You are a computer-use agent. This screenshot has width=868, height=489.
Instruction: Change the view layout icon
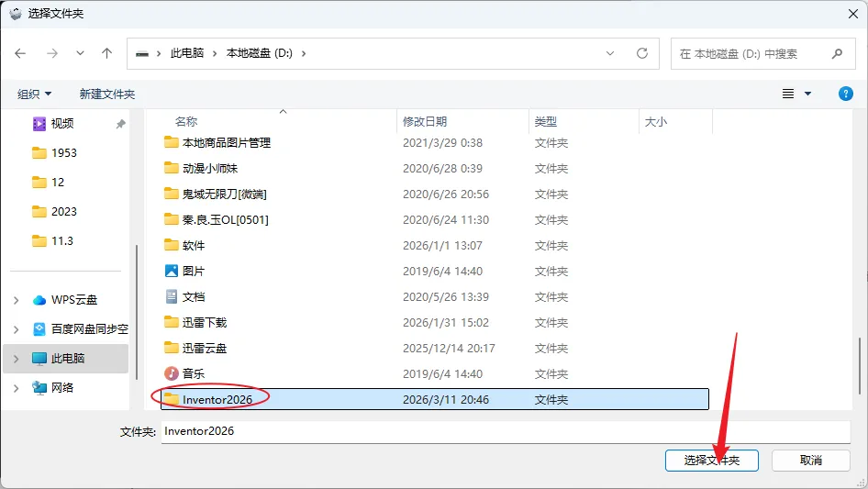(788, 94)
